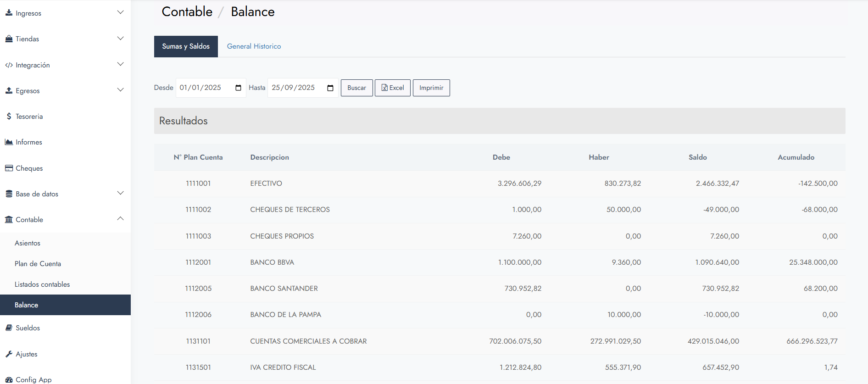868x384 pixels.
Task: Click the Sueldos book icon
Action: click(x=9, y=328)
